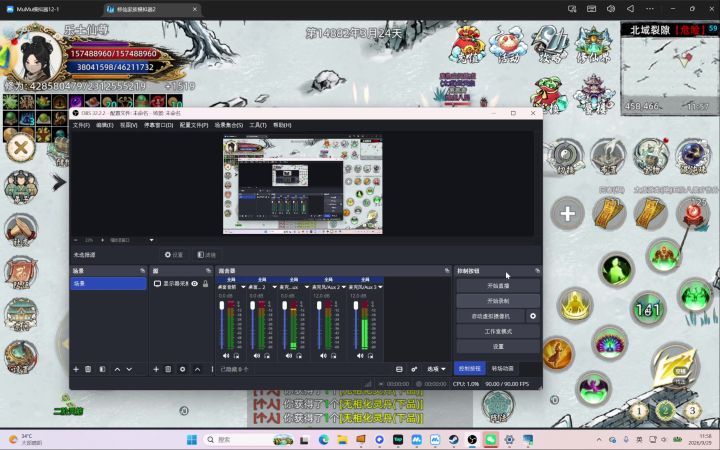
Task: Open Aux 3 channel name dropdown
Action: [x=380, y=287]
